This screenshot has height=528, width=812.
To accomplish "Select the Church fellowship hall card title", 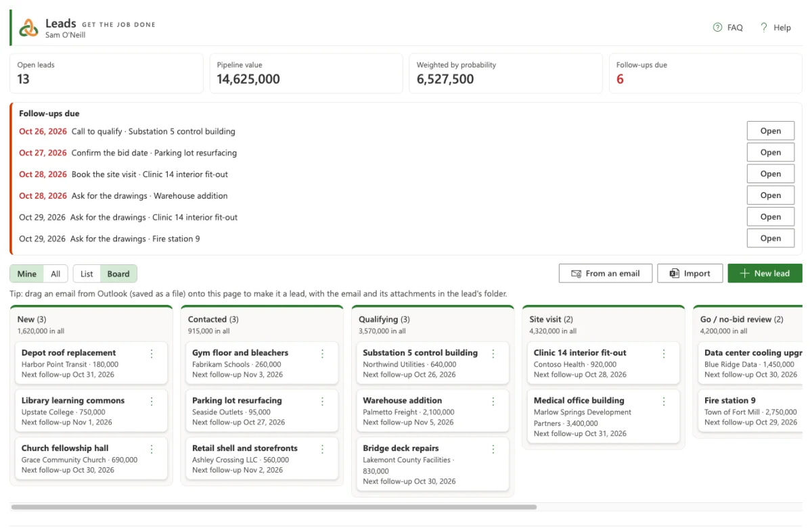I will 65,448.
